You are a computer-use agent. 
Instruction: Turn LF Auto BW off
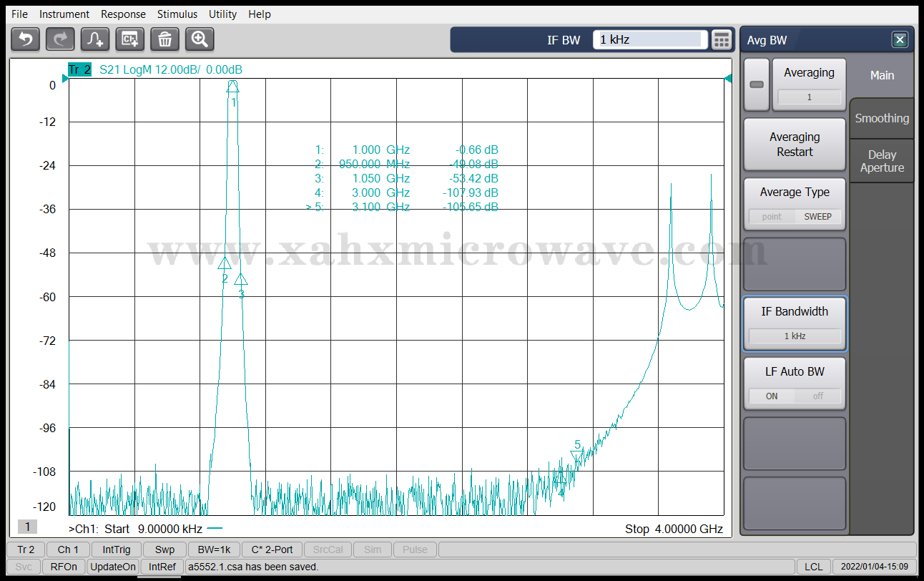coord(817,396)
